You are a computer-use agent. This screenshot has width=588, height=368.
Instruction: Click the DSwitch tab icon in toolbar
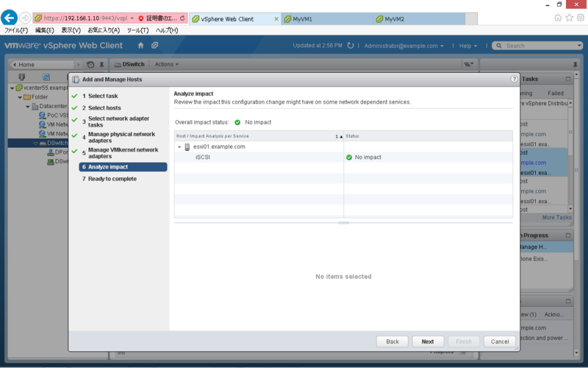pyautogui.click(x=118, y=65)
